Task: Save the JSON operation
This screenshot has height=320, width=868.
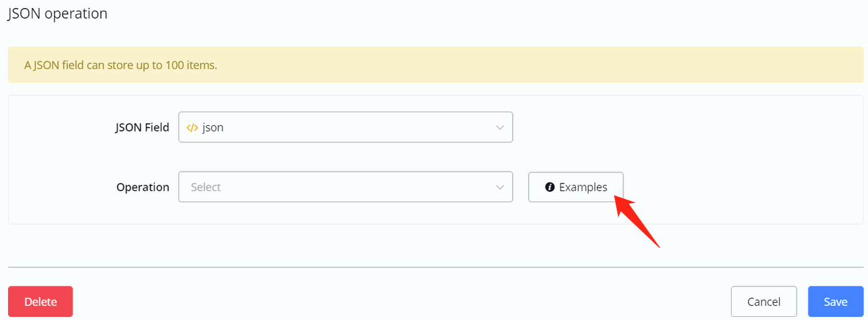Action: pos(835,302)
